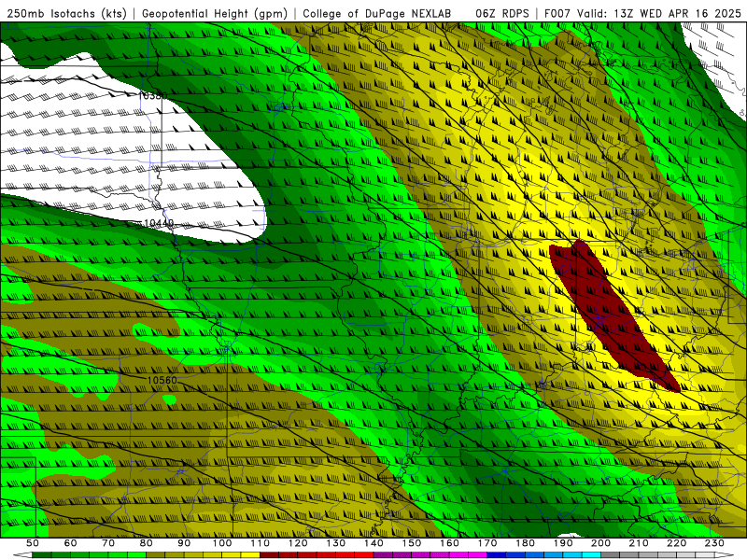The image size is (747, 560).
Task: Click the 90 value on the color scale
Action: [184, 543]
